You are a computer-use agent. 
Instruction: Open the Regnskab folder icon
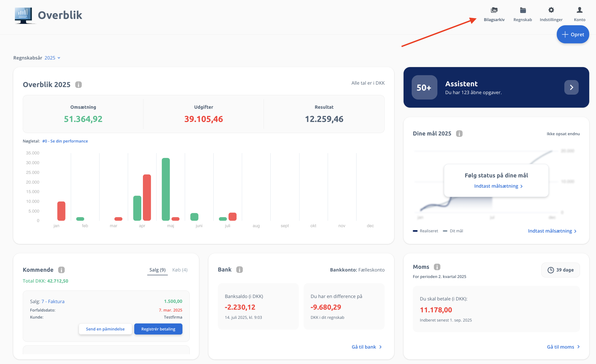[x=523, y=10]
